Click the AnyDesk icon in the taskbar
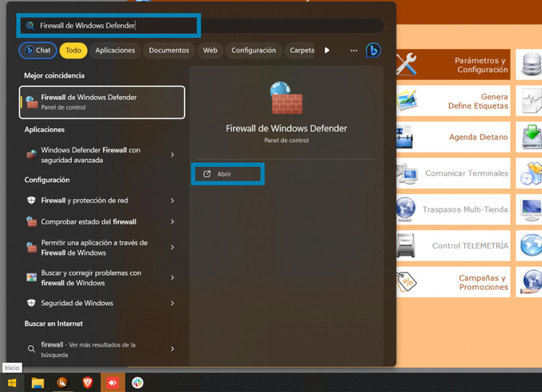Screen dimensions: 542x392 [113, 382]
